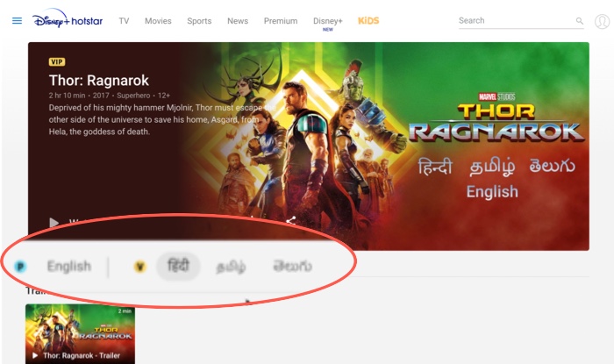Open the Movies section
The height and width of the screenshot is (364, 614).
coord(158,21)
